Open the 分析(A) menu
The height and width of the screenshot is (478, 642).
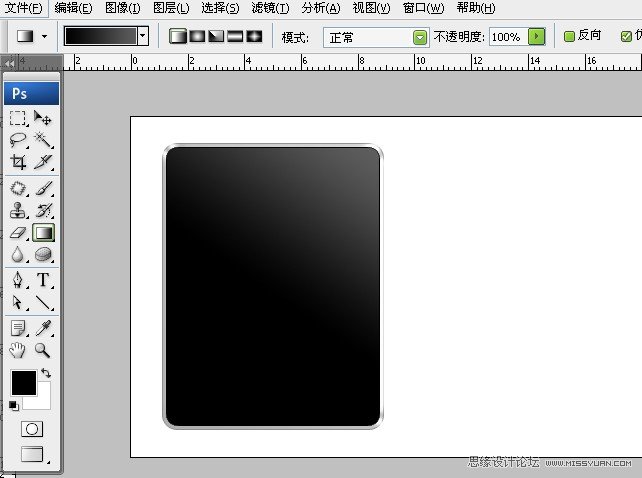coord(321,8)
